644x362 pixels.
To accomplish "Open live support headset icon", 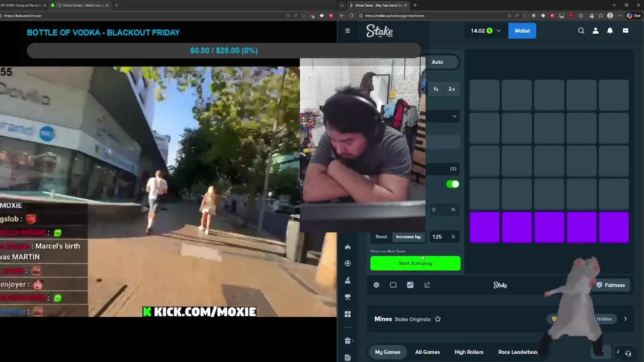I will [628, 353].
